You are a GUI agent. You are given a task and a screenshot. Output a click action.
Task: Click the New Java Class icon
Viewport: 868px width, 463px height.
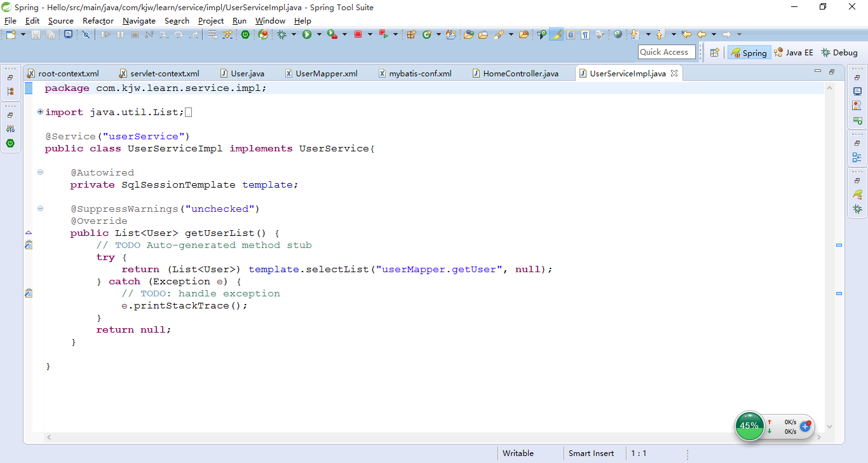(427, 34)
